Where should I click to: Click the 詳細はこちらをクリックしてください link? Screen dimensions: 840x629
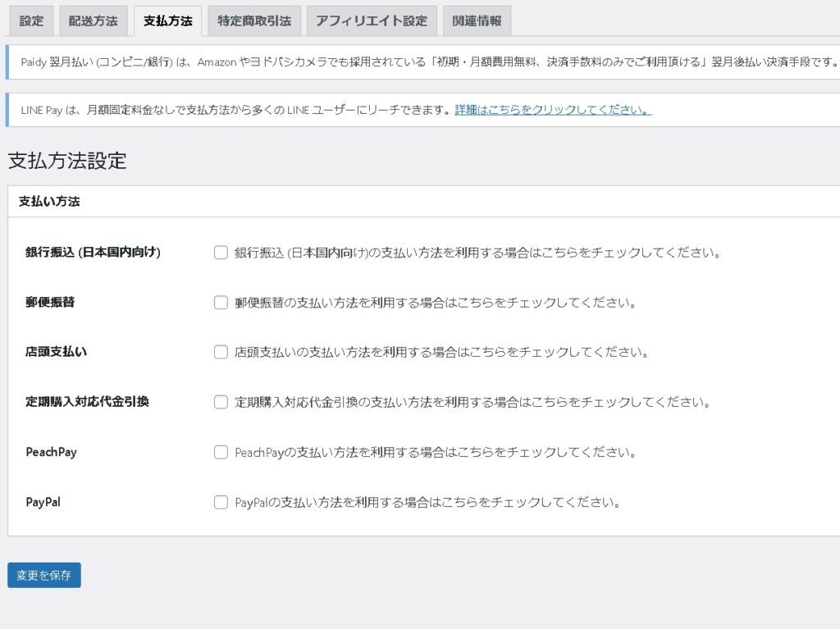pyautogui.click(x=553, y=111)
